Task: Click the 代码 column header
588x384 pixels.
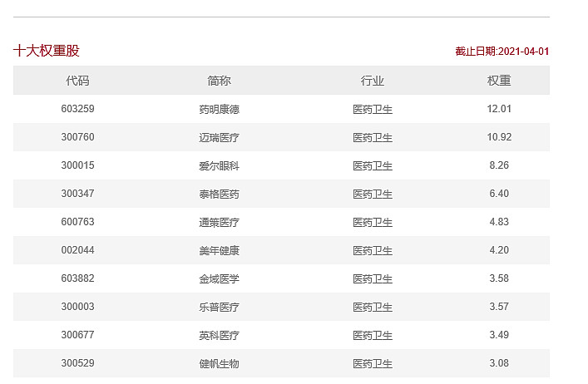Action: 77,81
